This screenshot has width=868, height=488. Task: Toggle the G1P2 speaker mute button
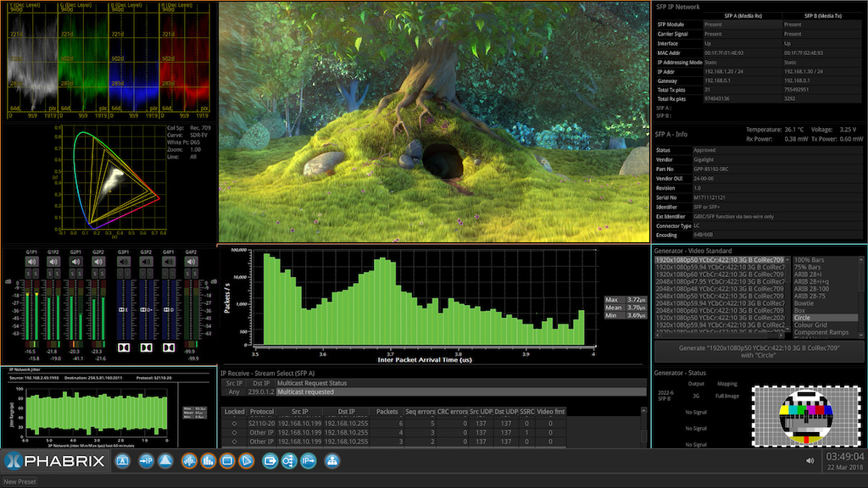point(53,262)
